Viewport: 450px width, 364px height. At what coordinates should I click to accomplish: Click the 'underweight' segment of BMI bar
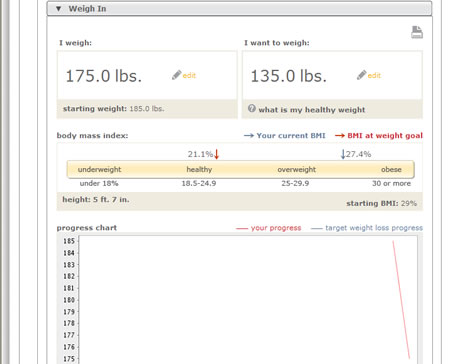[x=99, y=169]
